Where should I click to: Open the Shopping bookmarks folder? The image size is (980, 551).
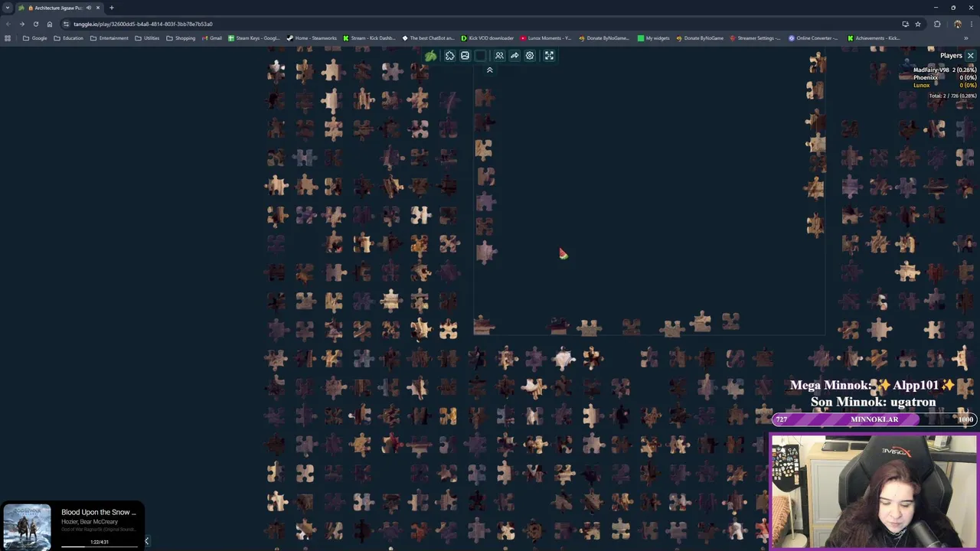pos(181,38)
